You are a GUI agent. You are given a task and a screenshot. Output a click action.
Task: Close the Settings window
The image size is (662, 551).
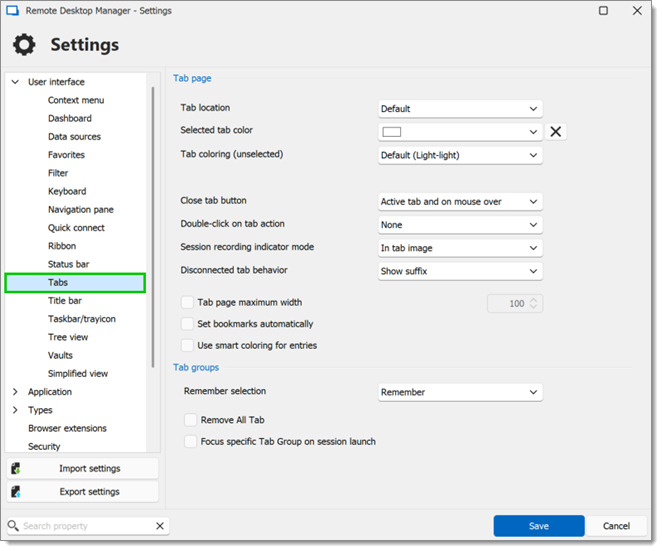pos(637,11)
